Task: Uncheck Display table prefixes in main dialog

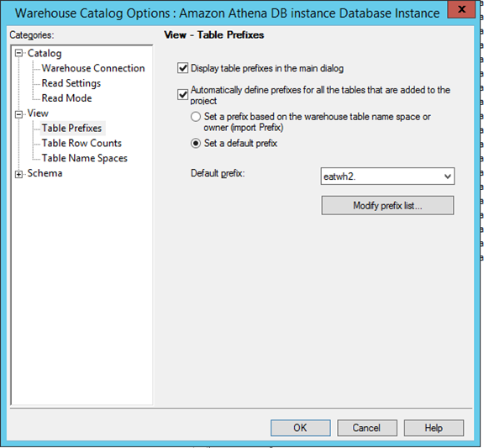Action: tap(182, 68)
